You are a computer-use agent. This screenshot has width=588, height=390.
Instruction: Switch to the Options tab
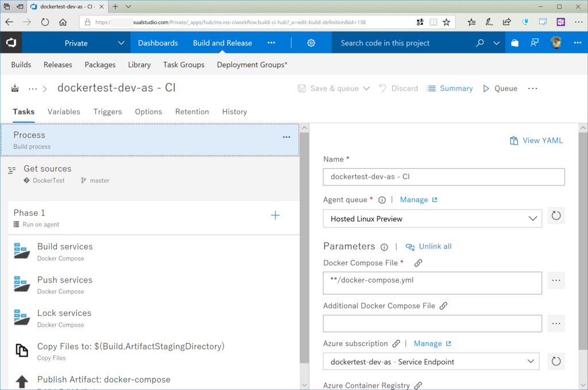pyautogui.click(x=149, y=112)
